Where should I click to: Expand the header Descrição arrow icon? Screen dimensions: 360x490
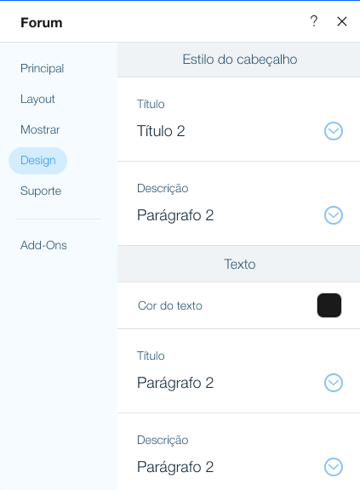point(333,215)
